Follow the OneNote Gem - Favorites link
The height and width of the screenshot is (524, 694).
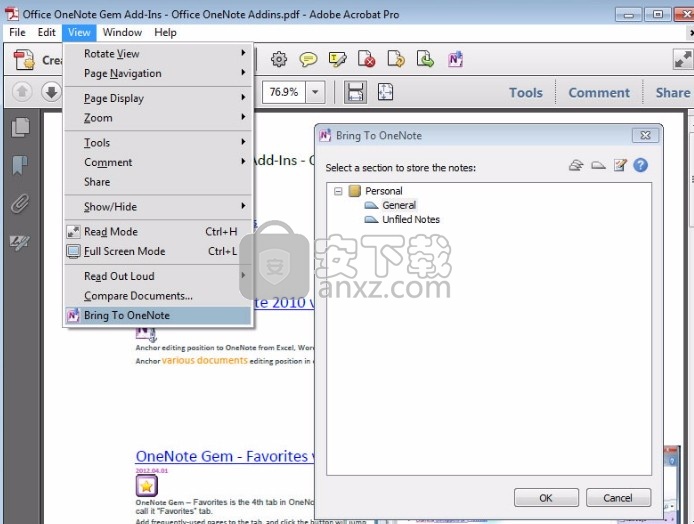click(225, 456)
